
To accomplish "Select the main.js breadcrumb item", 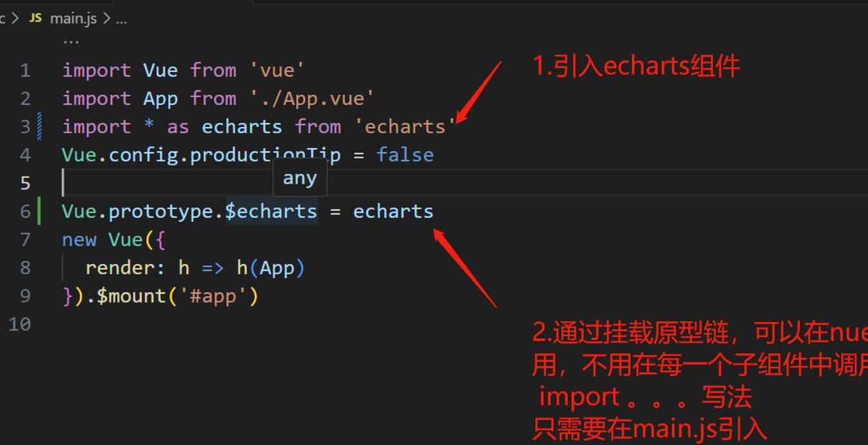I will coord(73,18).
